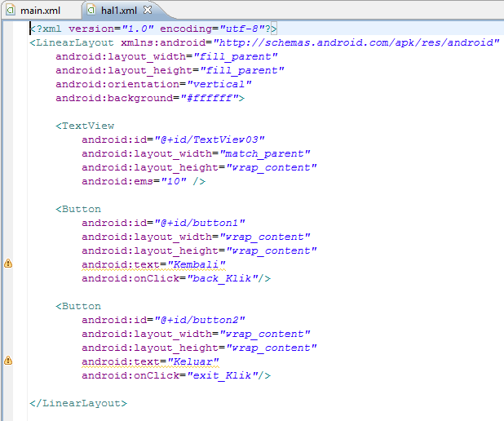
Task: Click the encoding "utf-8" value
Action: [x=242, y=29]
